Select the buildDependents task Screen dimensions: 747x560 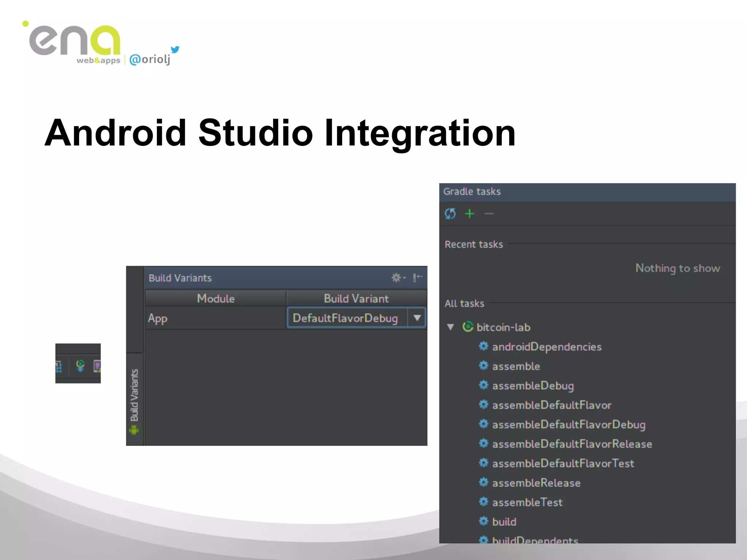click(x=535, y=540)
